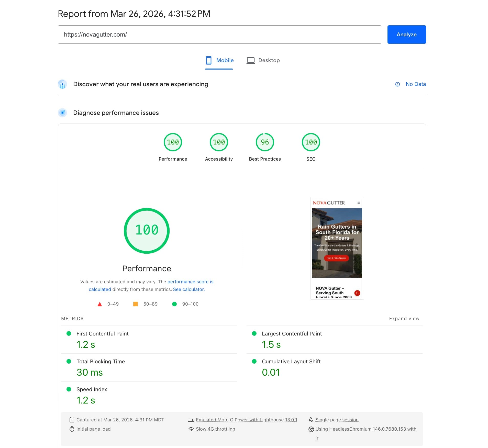Click the calendar icon beside the capture timestamp

pyautogui.click(x=72, y=420)
